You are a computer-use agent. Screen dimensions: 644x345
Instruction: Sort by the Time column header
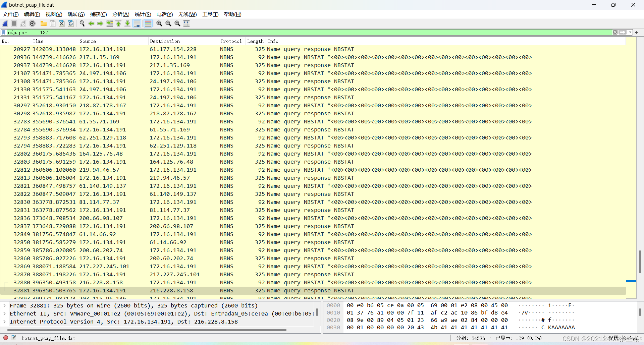tap(54, 41)
